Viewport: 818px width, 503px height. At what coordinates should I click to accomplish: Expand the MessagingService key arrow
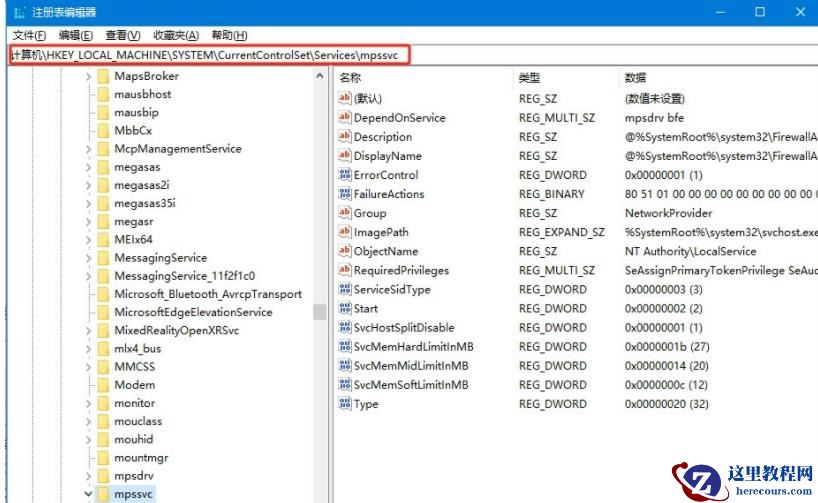click(88, 258)
